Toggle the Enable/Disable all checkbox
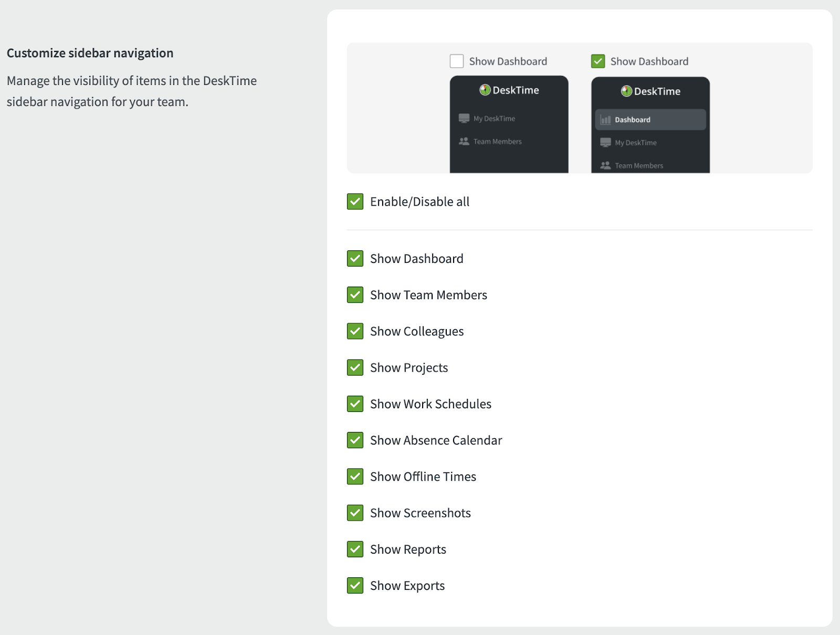The width and height of the screenshot is (840, 635). coord(355,202)
